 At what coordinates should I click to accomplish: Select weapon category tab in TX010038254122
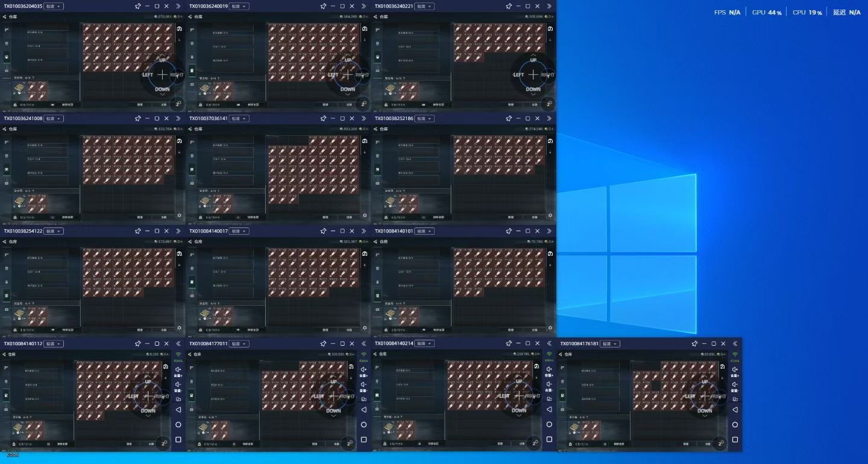7,255
